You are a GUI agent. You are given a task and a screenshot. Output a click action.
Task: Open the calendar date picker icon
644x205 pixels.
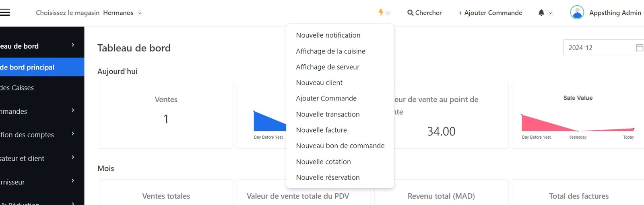[x=639, y=48]
